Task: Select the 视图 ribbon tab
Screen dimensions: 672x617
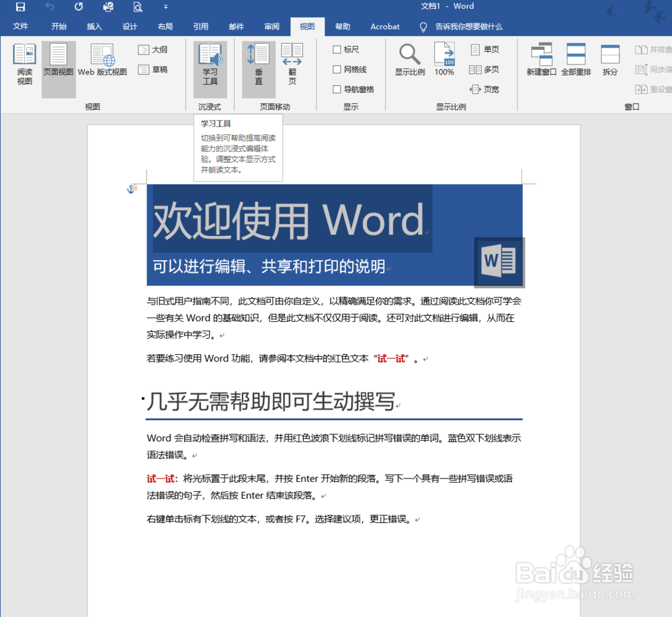Action: click(307, 27)
